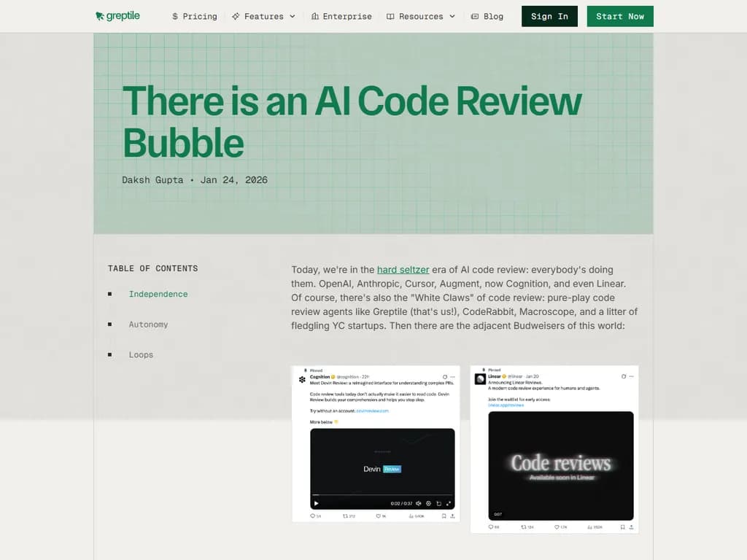The image size is (747, 560).
Task: Open settings gear on Devin video player
Action: pyautogui.click(x=428, y=503)
